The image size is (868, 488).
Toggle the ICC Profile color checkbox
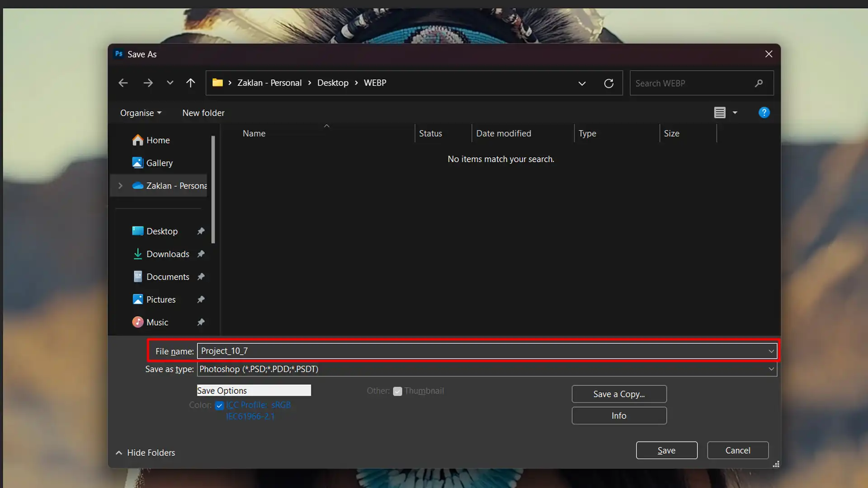[x=219, y=405]
